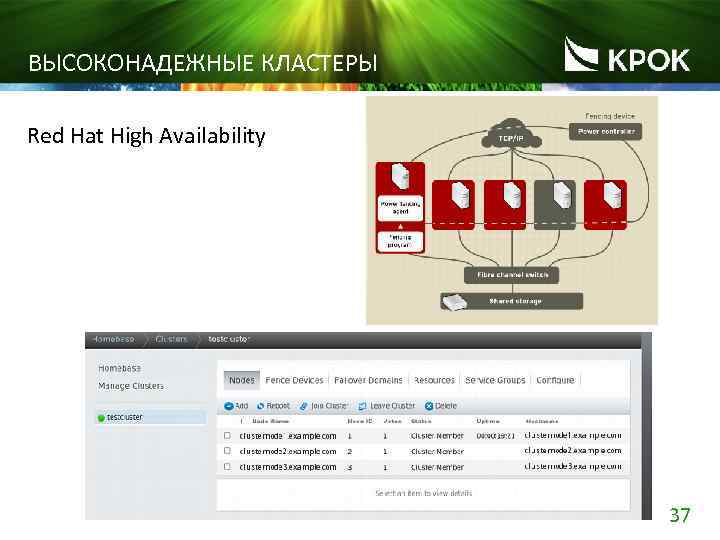The image size is (720, 540).
Task: Click hostname cell clusternode2.example.com
Action: tap(573, 450)
